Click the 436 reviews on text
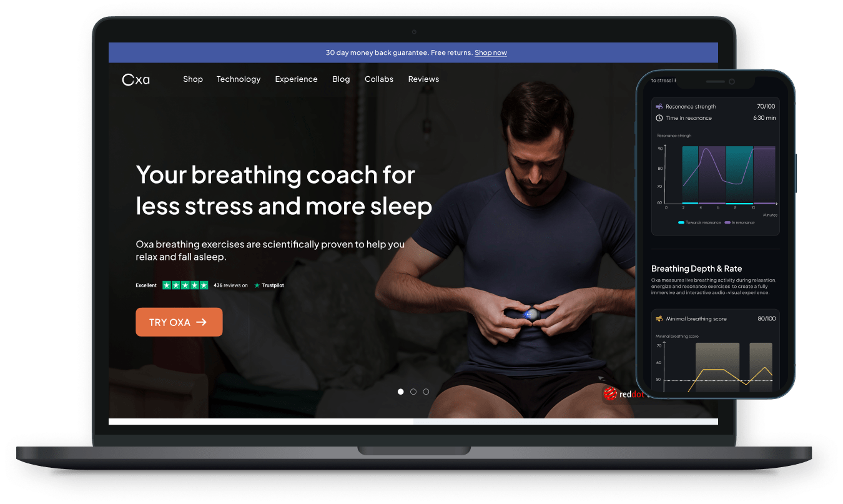The image size is (843, 504). (x=230, y=285)
